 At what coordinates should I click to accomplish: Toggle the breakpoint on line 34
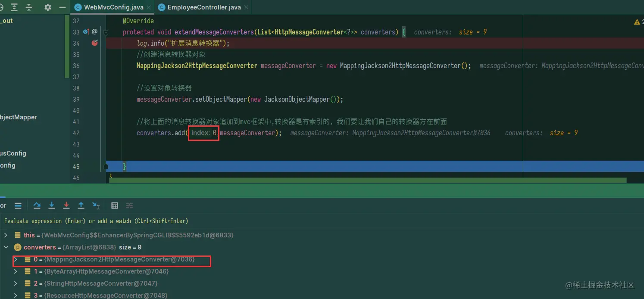coord(94,43)
